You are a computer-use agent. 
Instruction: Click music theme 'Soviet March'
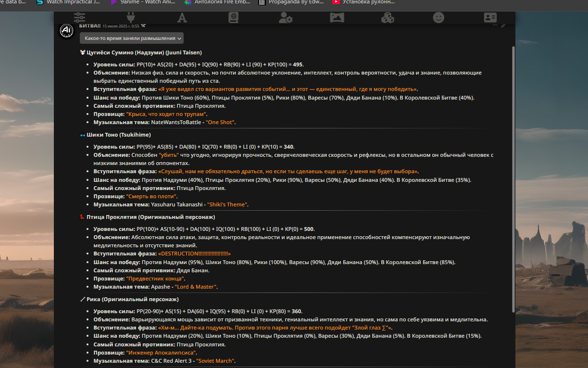[x=215, y=361]
